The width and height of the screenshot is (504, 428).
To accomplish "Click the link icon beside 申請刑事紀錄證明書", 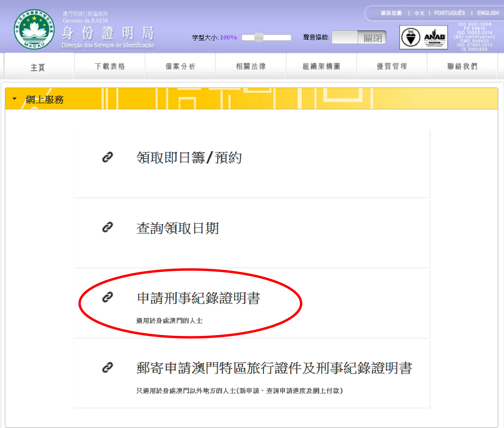I will point(107,297).
